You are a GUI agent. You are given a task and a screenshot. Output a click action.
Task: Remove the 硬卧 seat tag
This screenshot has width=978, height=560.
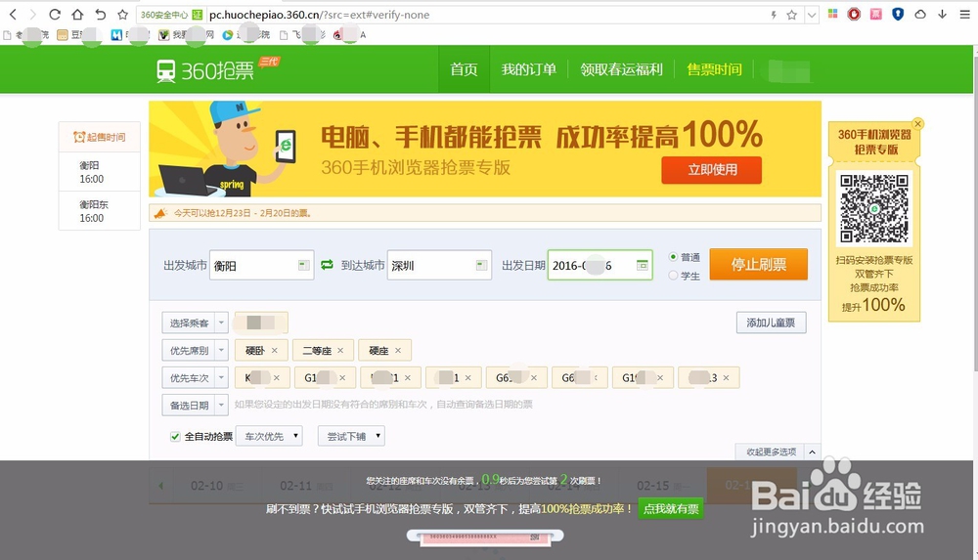tap(275, 351)
